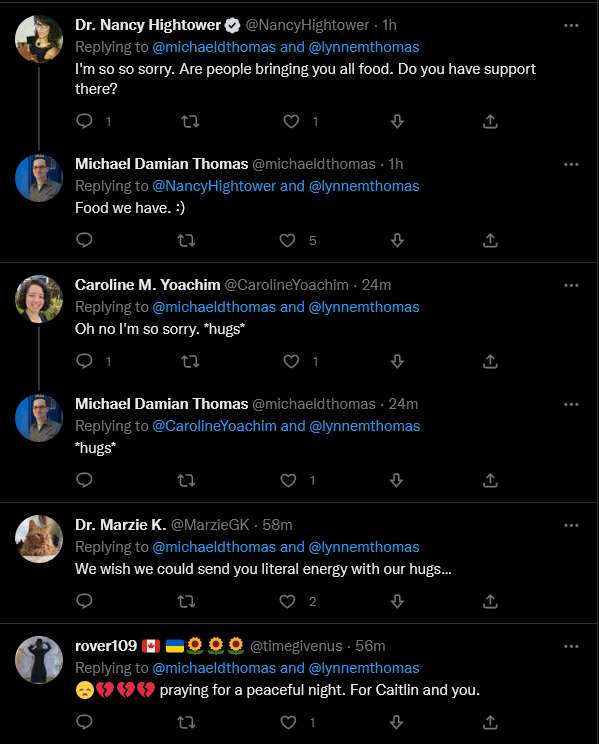Open more options menu on Caroline Yoachim's tweet
The width and height of the screenshot is (599, 744).
tap(571, 285)
